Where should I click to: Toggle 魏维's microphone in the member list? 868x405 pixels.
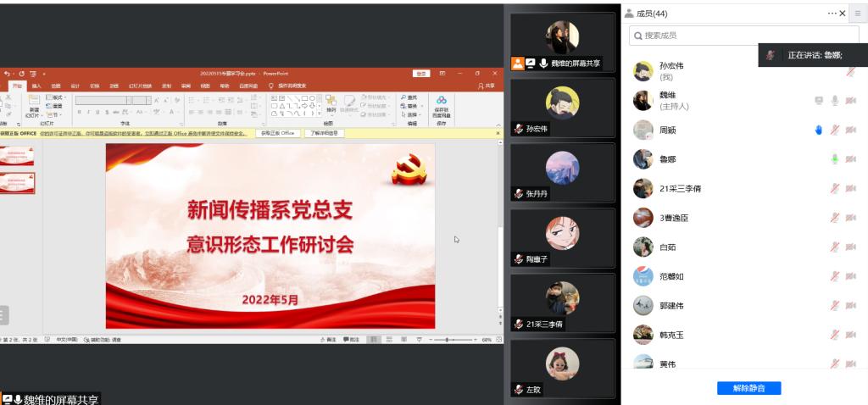(835, 100)
